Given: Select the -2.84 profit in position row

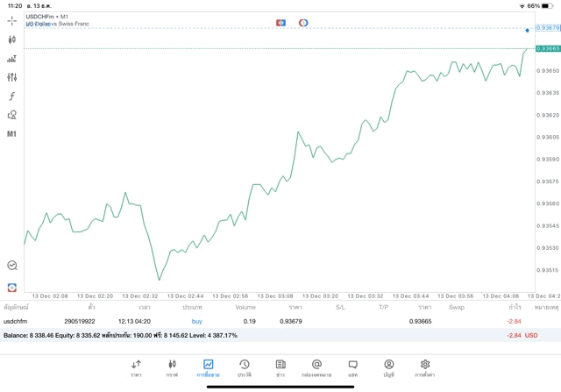Looking at the screenshot, I should (x=514, y=322).
